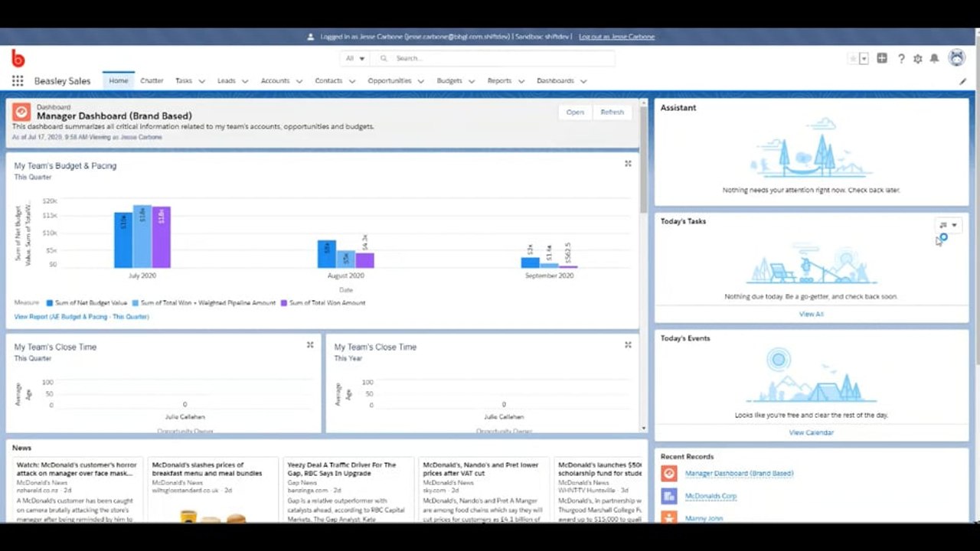The image size is (980, 551).
Task: Expand the Leads tab chevron menu
Action: pyautogui.click(x=245, y=81)
